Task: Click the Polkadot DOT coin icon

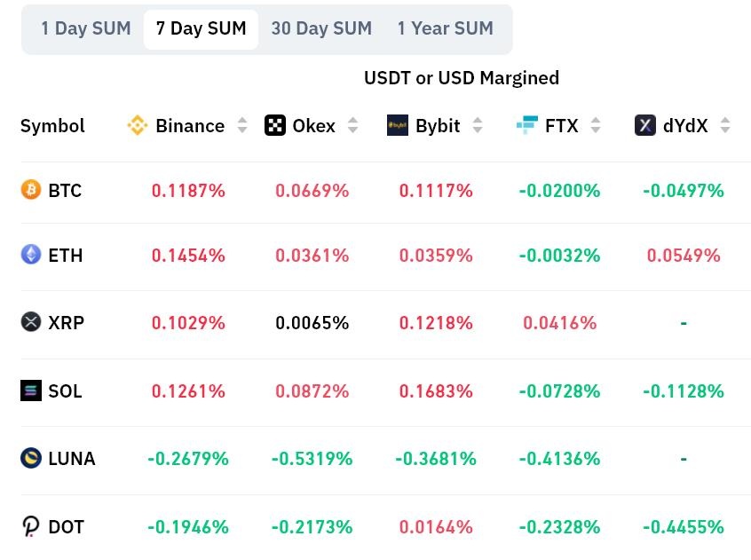Action: [x=31, y=527]
